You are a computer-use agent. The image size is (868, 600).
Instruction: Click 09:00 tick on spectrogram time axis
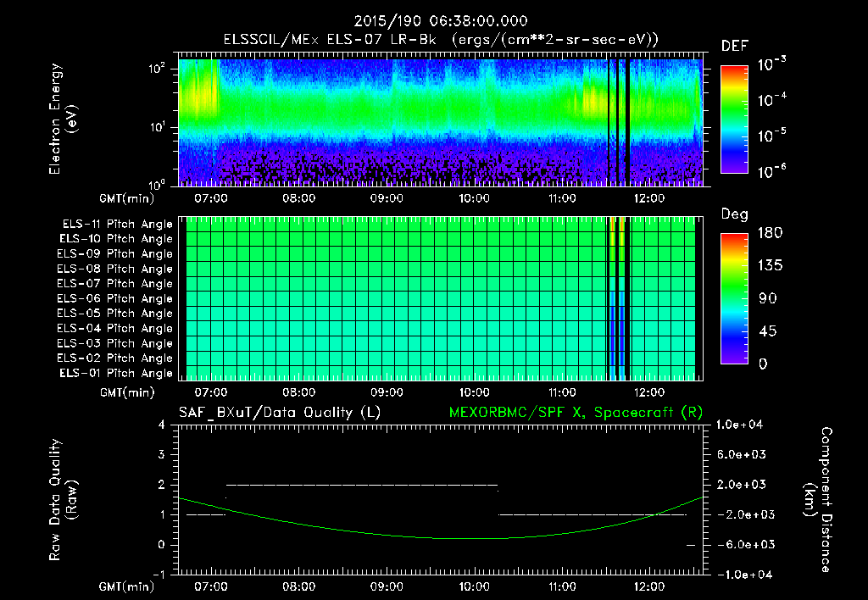387,198
